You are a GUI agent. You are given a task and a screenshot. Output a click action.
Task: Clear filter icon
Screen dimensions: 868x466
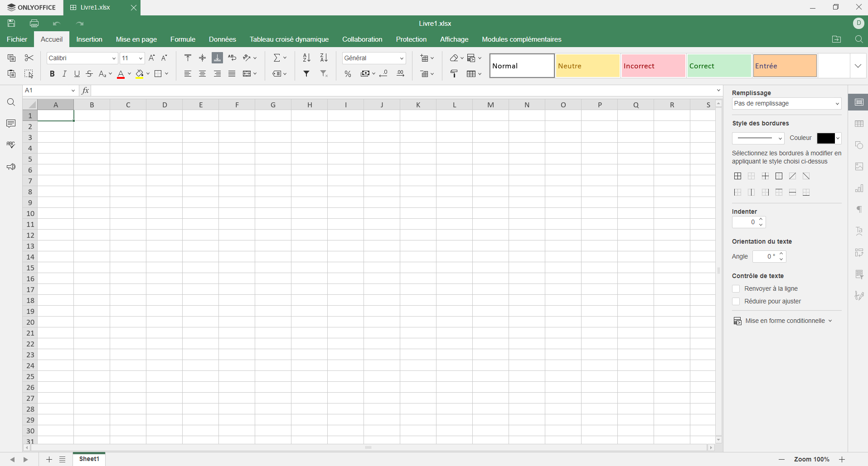coord(324,74)
